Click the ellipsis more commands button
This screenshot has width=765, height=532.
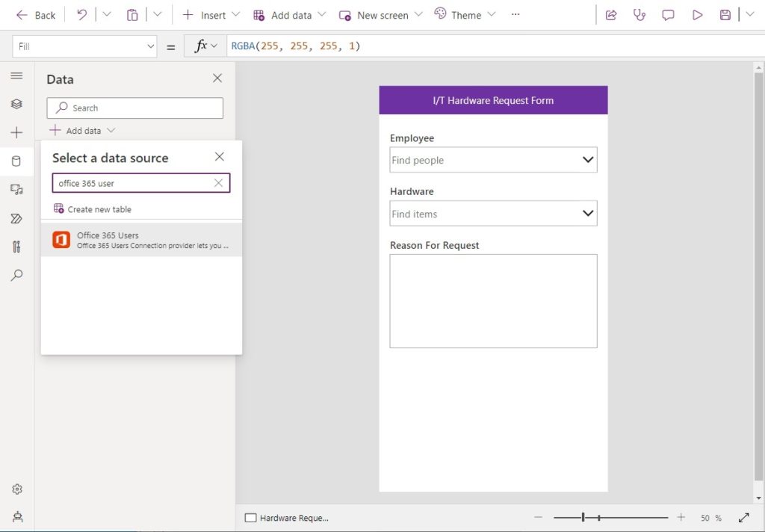(515, 15)
